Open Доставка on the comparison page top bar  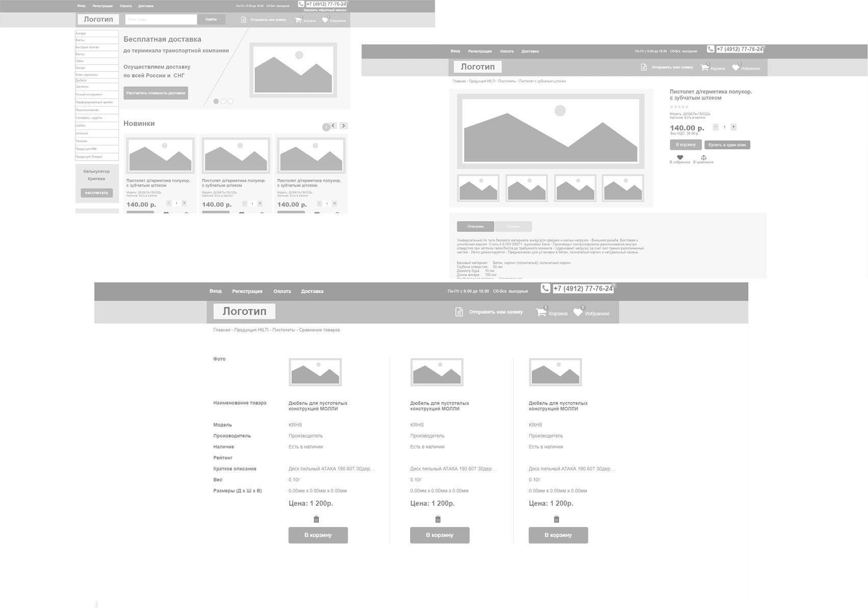coord(312,291)
